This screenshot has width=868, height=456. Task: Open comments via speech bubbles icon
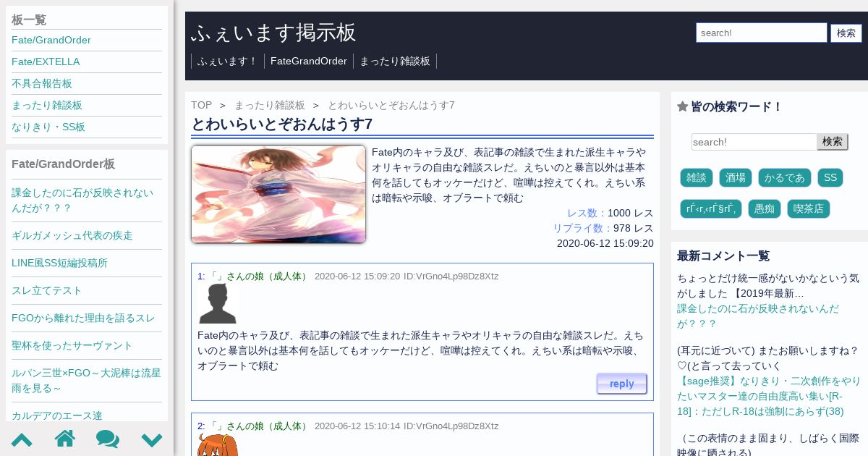click(108, 439)
